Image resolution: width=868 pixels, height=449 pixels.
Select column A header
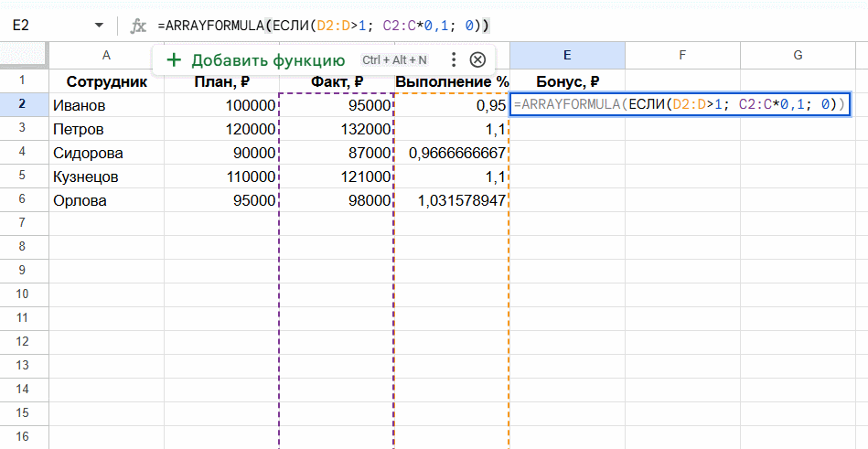click(x=106, y=56)
